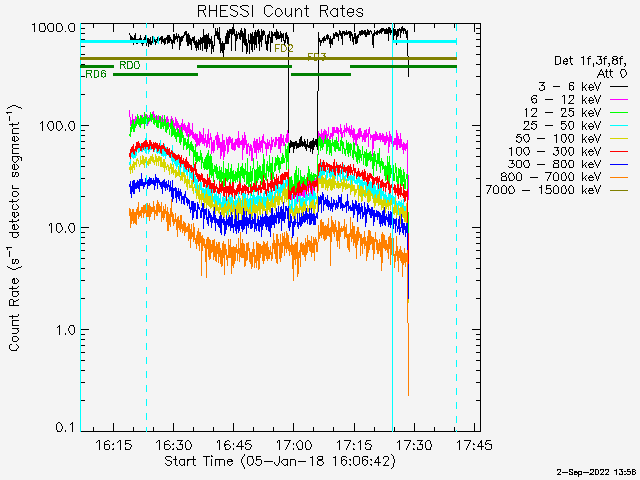Click the y-axis tick label 10.0
This screenshot has width=640, height=480.
coord(62,228)
